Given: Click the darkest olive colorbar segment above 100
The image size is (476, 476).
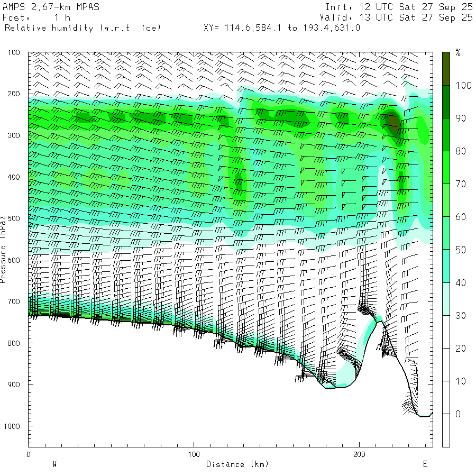Looking at the screenshot, I should tap(446, 69).
